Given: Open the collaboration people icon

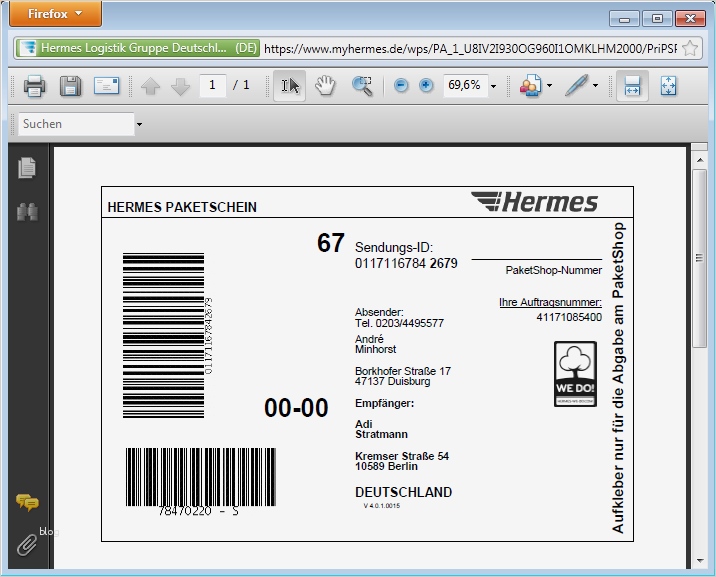Looking at the screenshot, I should coord(531,85).
